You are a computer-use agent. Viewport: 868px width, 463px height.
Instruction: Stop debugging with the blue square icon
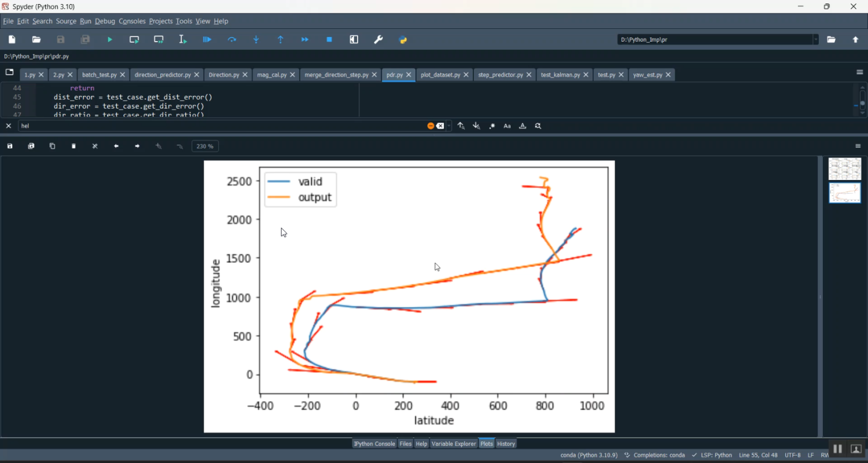tap(329, 39)
